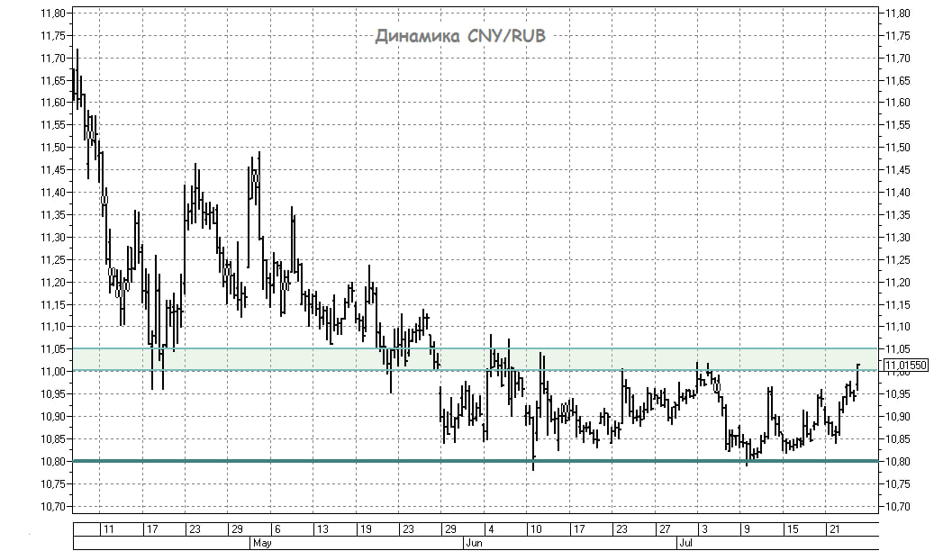934x560 pixels.
Task: Click 11,75 on the right price axis
Action: [x=898, y=36]
